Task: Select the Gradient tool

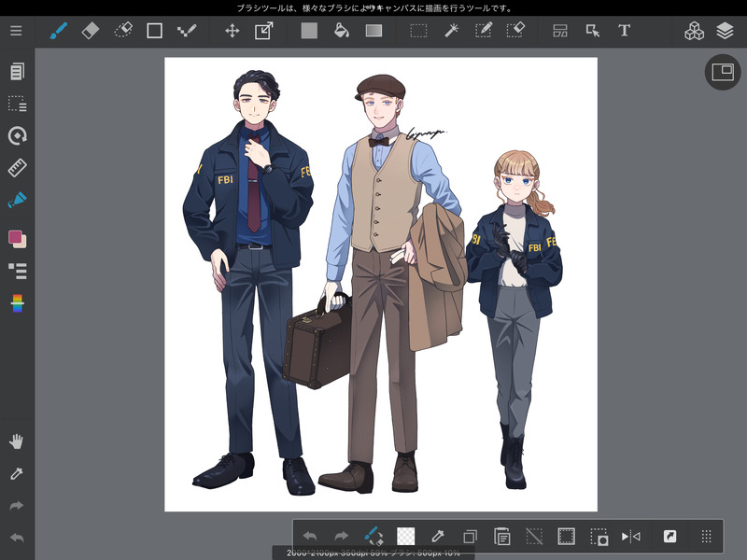Action: [x=373, y=31]
